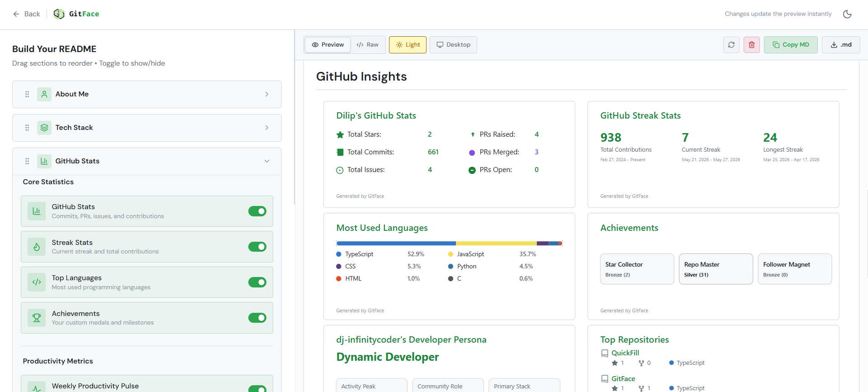The height and width of the screenshot is (392, 868).
Task: Click the "Core Statistics" heading
Action: (x=48, y=182)
